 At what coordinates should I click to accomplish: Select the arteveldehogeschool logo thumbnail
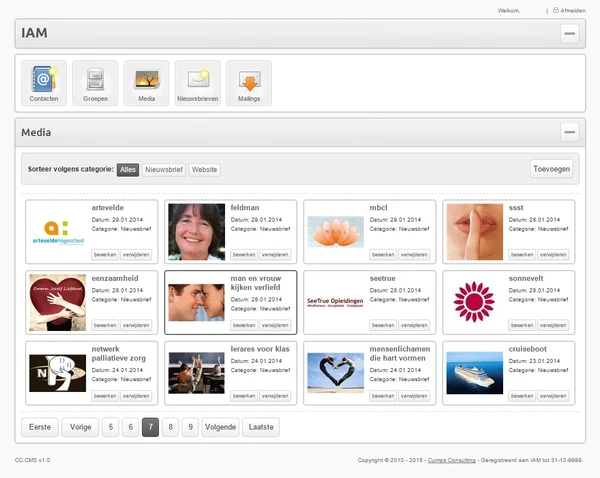tap(58, 232)
